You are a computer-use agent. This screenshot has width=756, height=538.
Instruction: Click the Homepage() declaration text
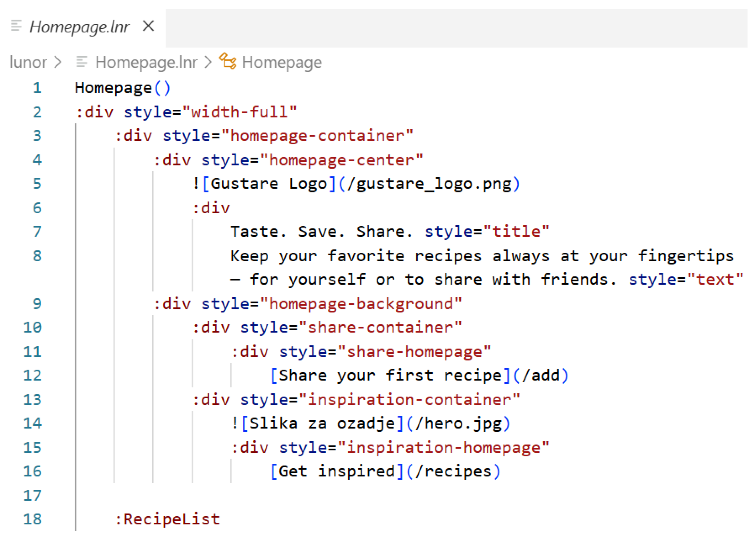click(x=122, y=89)
